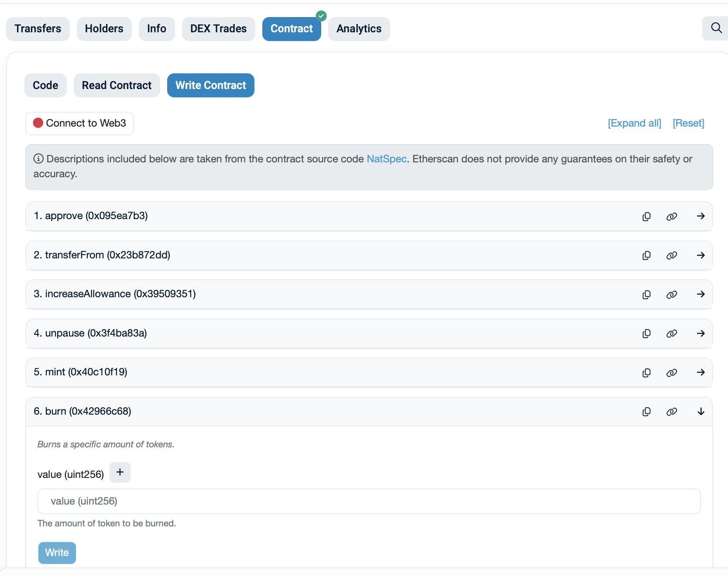Expand the mint function arrow

click(x=701, y=372)
